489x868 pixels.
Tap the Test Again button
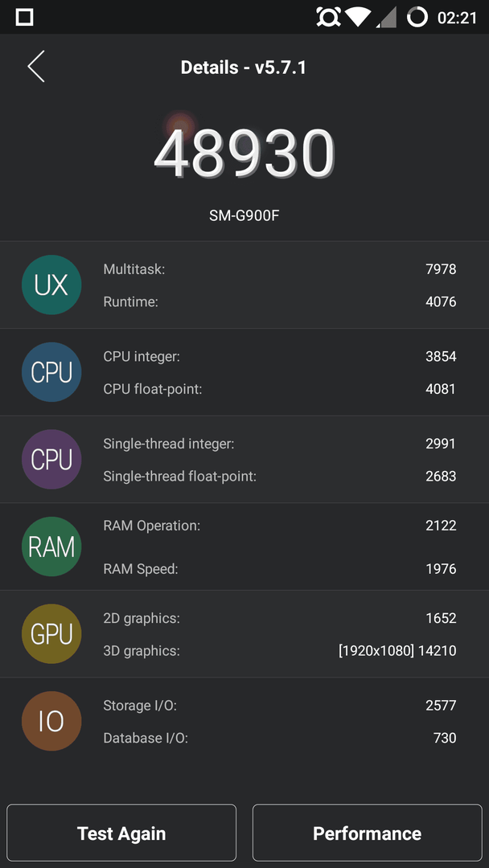click(x=121, y=833)
